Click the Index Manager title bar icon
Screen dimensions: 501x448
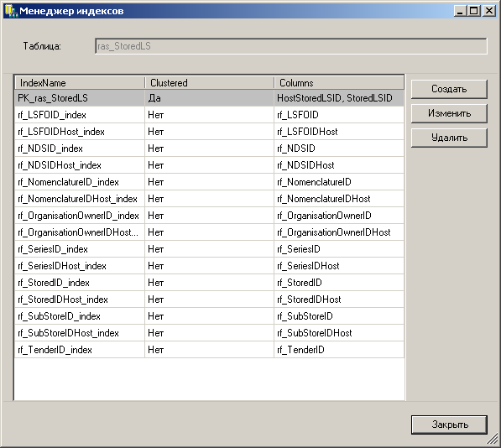(11, 11)
